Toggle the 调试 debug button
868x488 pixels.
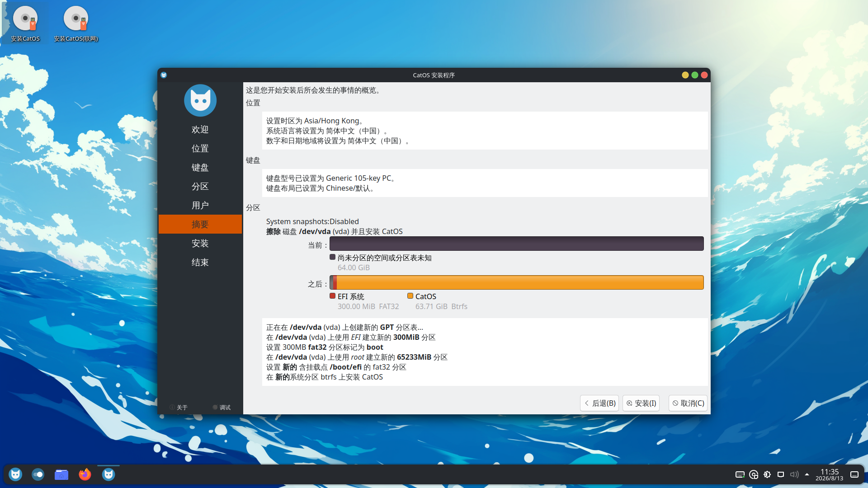[x=222, y=408]
